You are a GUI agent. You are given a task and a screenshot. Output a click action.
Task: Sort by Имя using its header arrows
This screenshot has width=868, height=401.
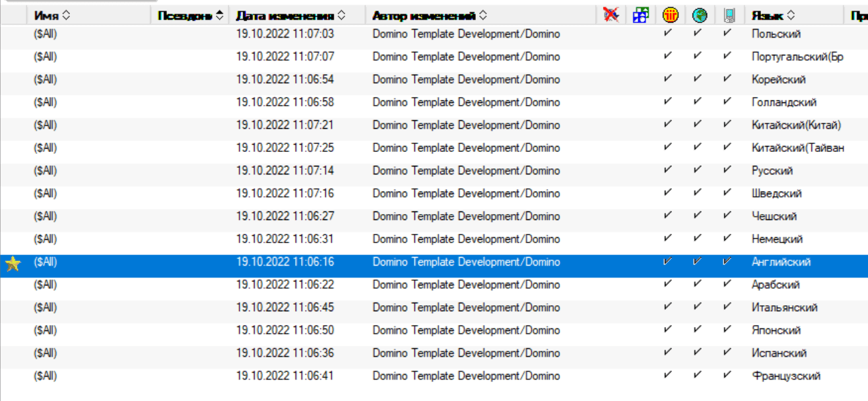[x=65, y=15]
